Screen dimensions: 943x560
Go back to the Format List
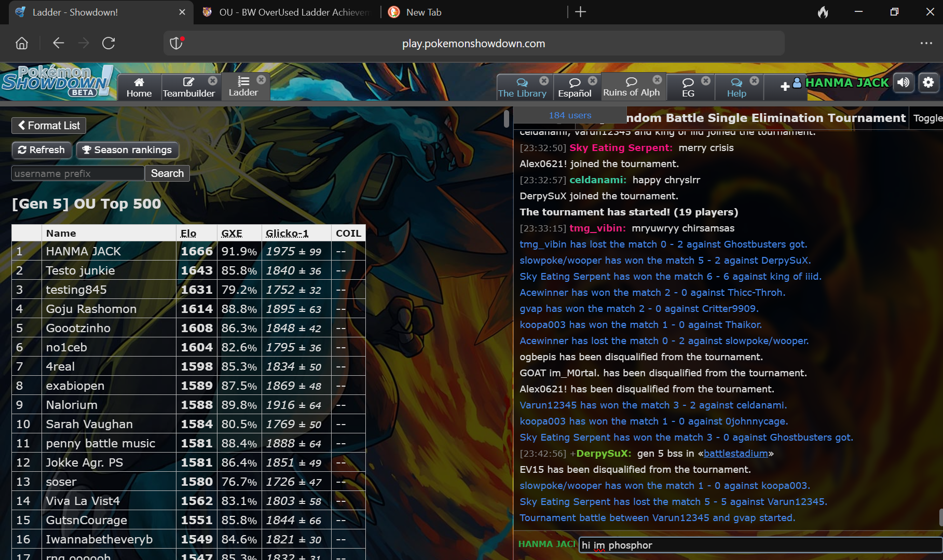click(x=49, y=126)
